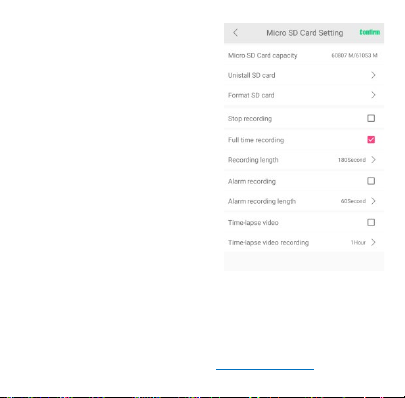Expand Alarm recording length chevron
Screen dimensions: 405x398
point(373,201)
